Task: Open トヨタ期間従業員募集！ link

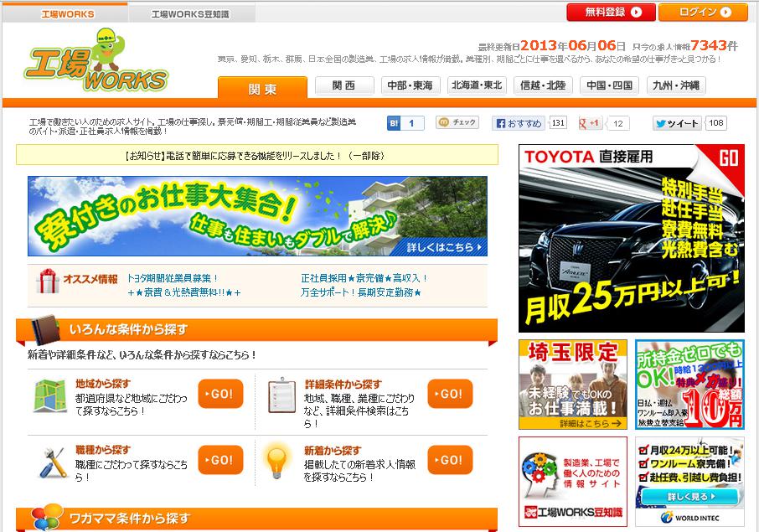Action: click(173, 278)
